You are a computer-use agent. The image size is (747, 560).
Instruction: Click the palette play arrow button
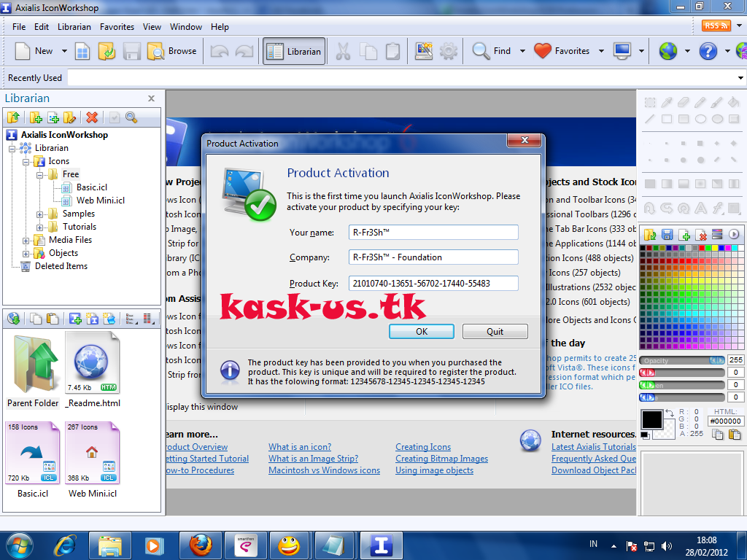734,234
